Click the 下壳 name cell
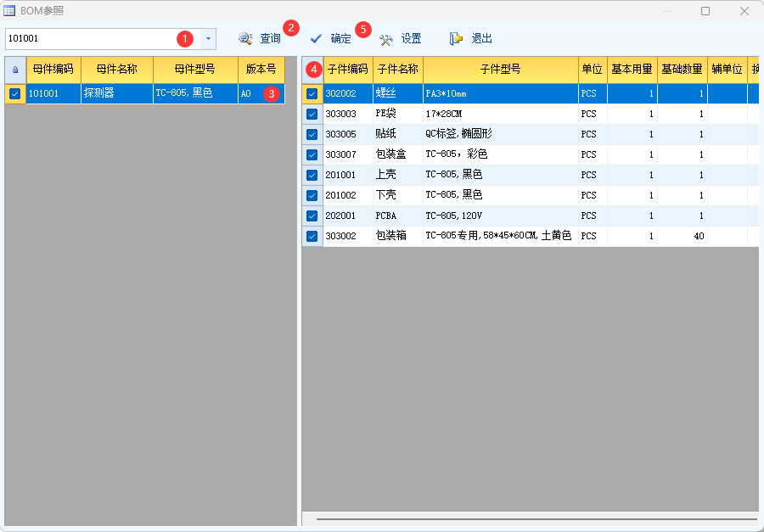Image resolution: width=764 pixels, height=532 pixels. point(398,195)
